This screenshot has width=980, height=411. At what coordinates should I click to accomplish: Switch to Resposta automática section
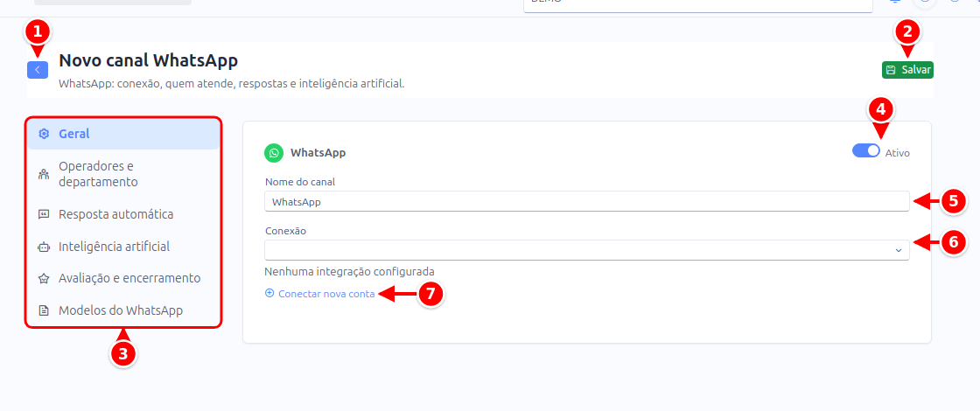(x=123, y=214)
